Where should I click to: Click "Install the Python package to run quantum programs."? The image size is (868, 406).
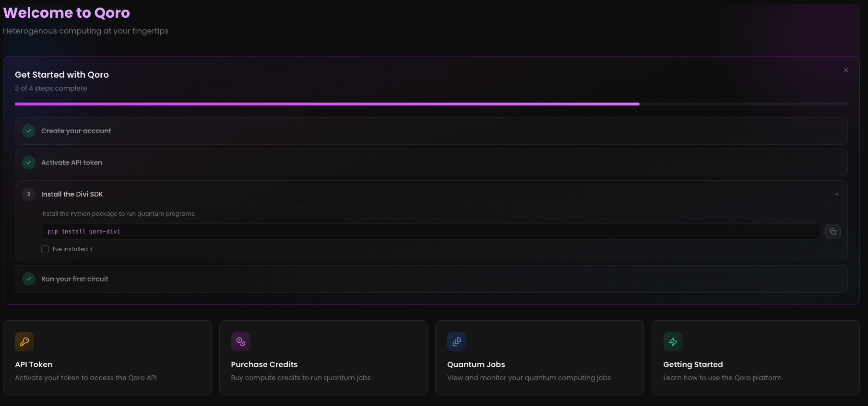(119, 214)
